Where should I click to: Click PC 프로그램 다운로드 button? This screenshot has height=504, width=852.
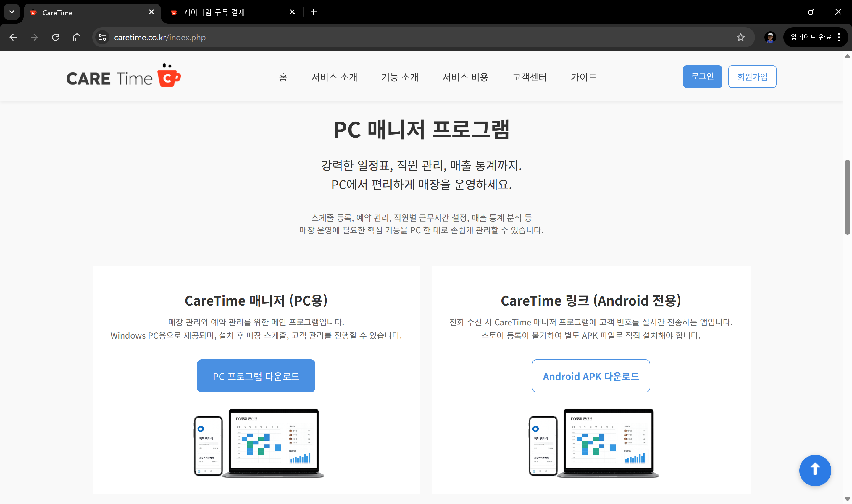click(256, 376)
